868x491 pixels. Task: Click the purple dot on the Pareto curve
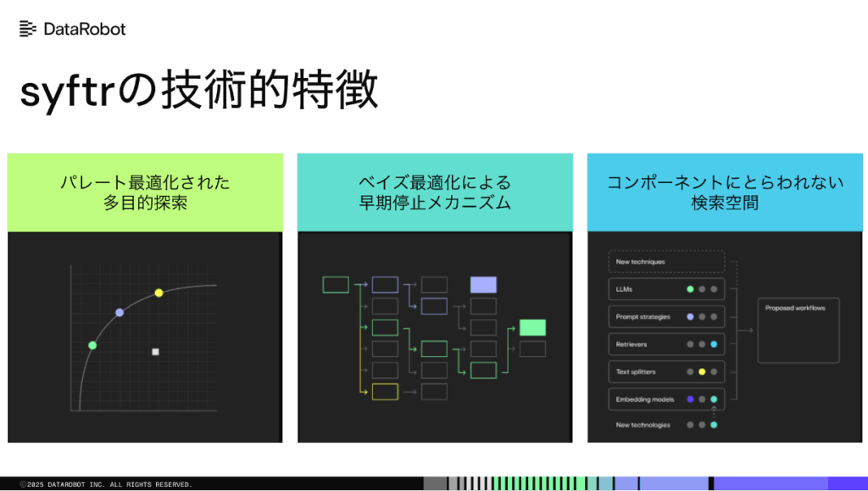tap(120, 313)
